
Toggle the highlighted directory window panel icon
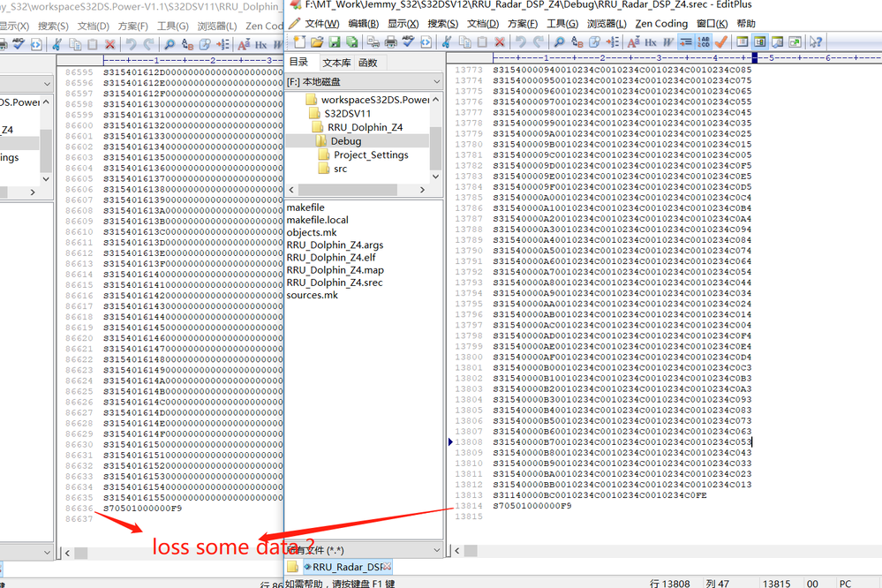[x=760, y=42]
